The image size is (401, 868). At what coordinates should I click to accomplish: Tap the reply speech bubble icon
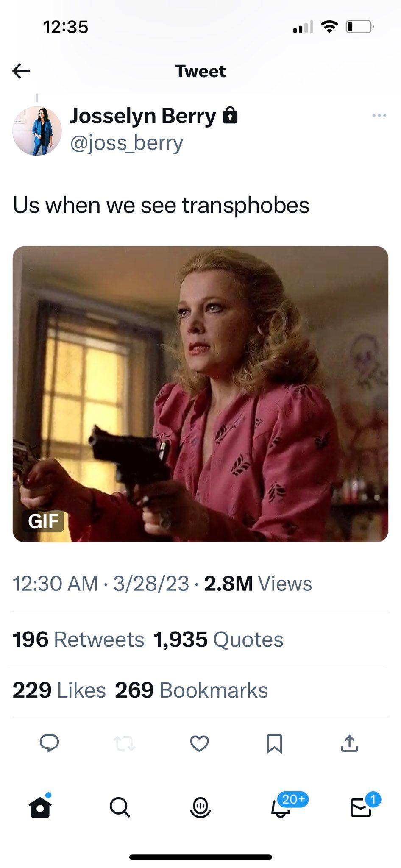49,743
